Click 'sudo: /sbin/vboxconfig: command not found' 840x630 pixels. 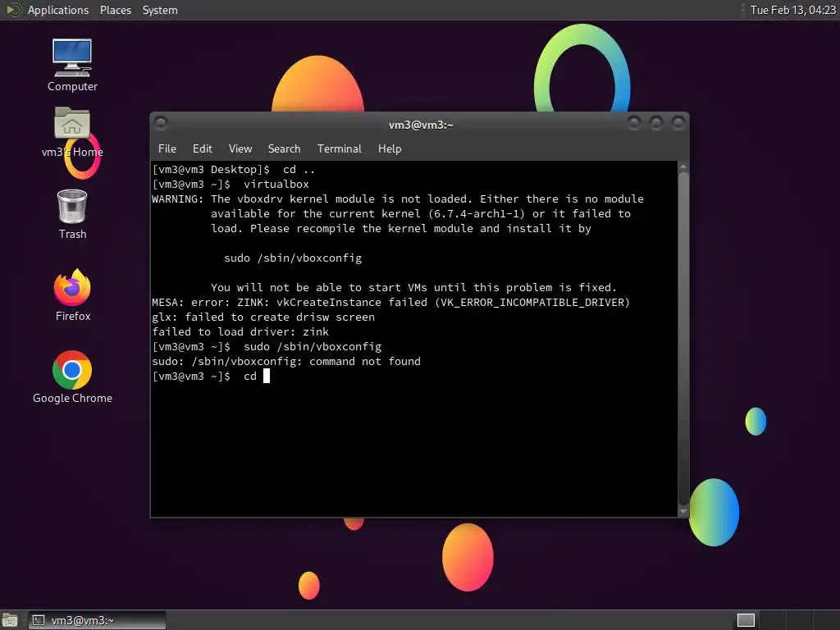click(x=286, y=362)
